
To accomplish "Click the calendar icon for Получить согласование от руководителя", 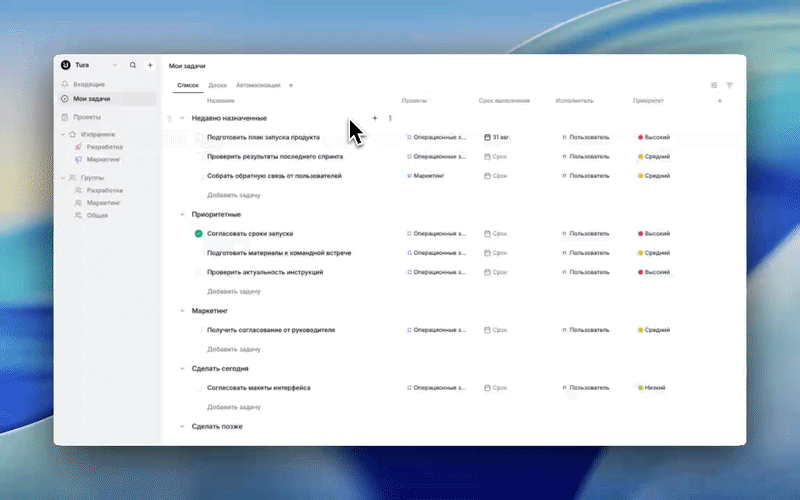I will pyautogui.click(x=487, y=330).
